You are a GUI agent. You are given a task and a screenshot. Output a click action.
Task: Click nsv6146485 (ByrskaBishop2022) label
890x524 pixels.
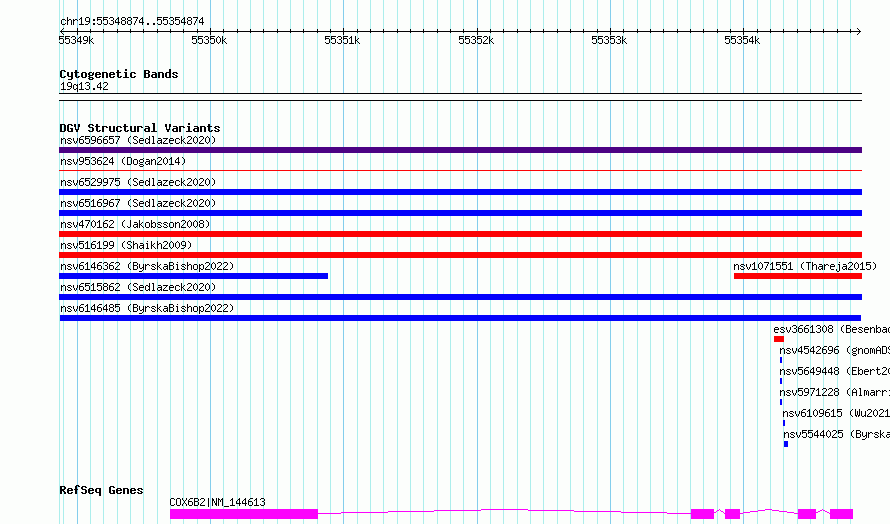click(147, 308)
